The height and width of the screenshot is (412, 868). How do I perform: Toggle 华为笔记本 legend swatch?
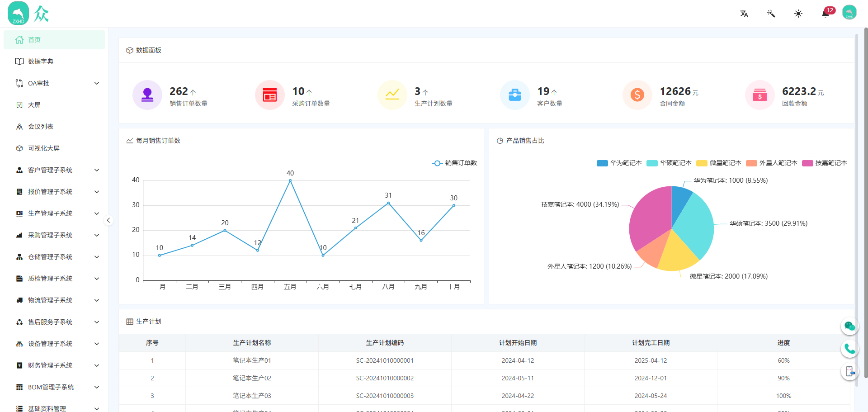pyautogui.click(x=602, y=163)
